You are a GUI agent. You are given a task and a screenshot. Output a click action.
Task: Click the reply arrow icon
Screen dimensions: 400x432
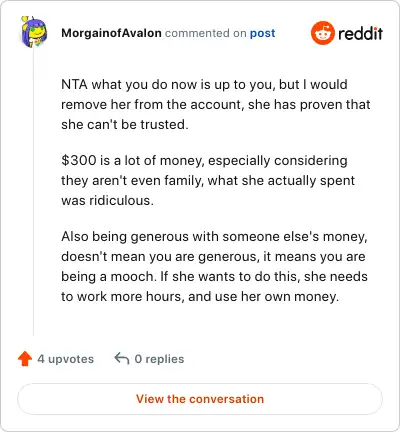point(122,359)
